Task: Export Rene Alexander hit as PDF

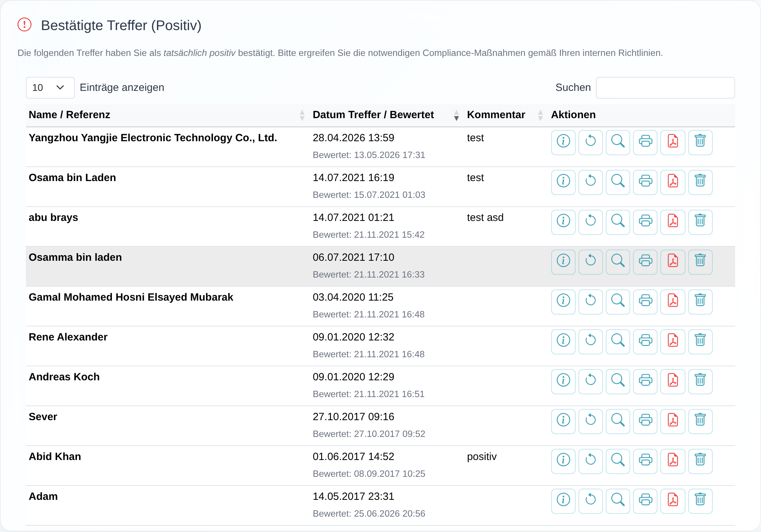Action: click(673, 342)
